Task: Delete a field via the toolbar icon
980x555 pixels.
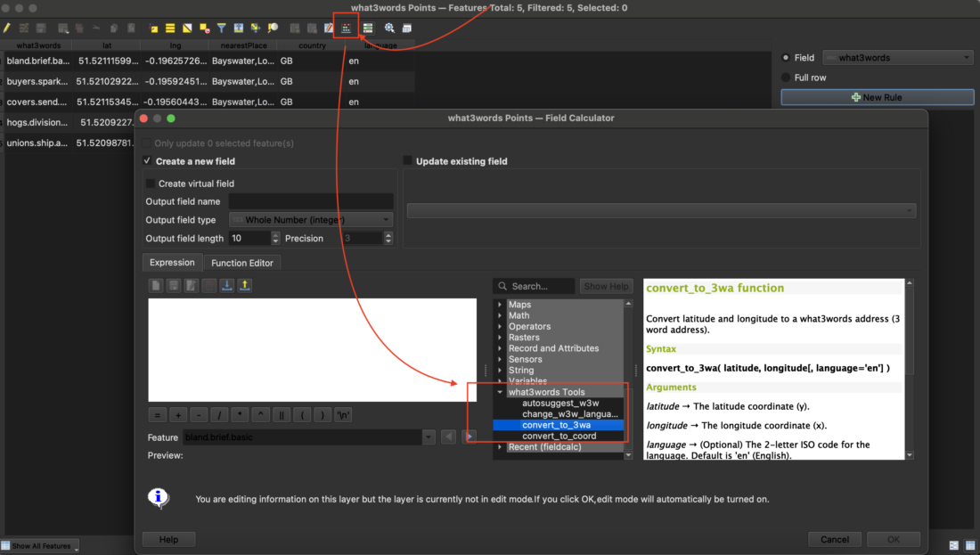Action: (x=312, y=29)
